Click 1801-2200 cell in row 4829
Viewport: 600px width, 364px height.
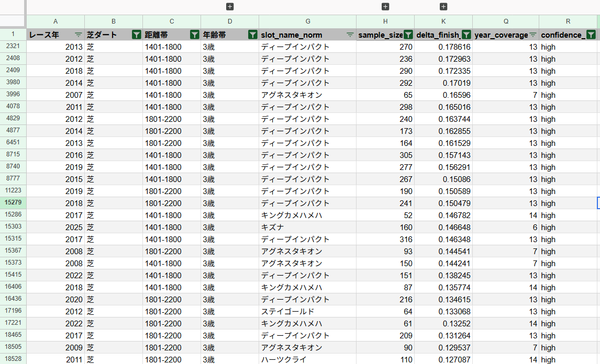[172, 119]
